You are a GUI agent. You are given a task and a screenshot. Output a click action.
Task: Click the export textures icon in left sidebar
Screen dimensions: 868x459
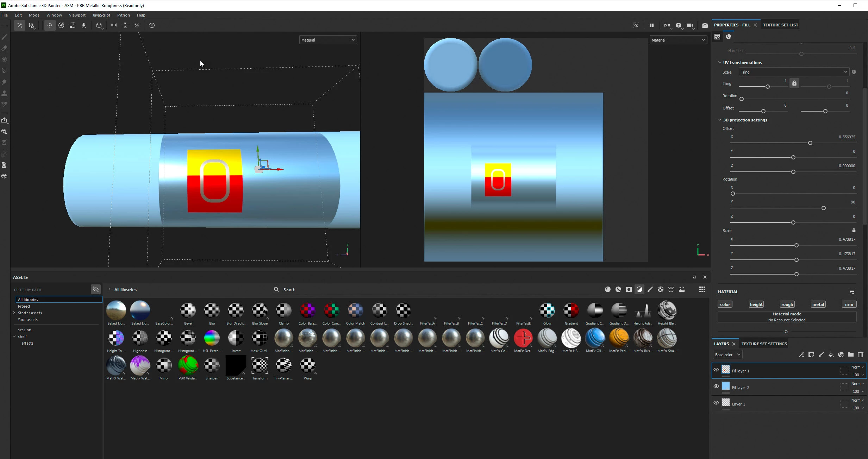(x=4, y=120)
